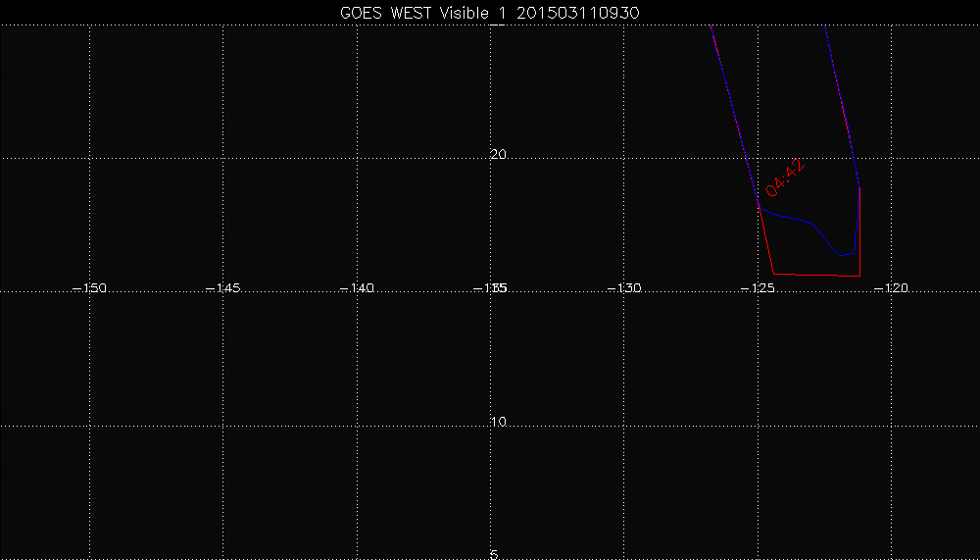Click the latitude label 10
This screenshot has width=980, height=560.
point(498,422)
